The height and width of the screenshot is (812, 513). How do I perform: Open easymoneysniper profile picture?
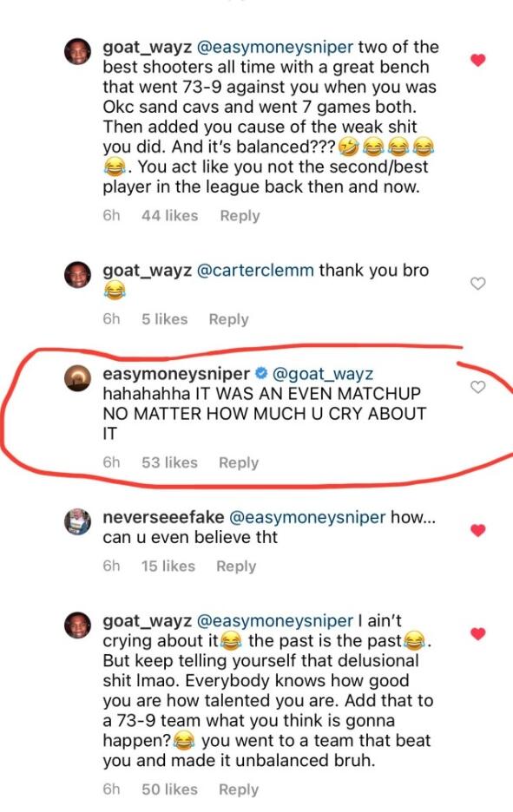[x=78, y=377]
